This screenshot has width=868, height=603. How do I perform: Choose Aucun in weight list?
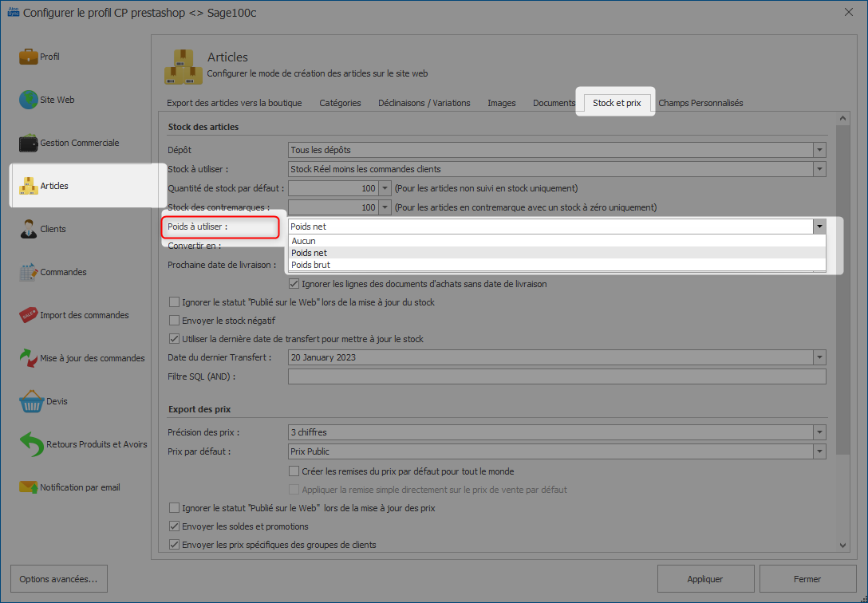pos(557,241)
